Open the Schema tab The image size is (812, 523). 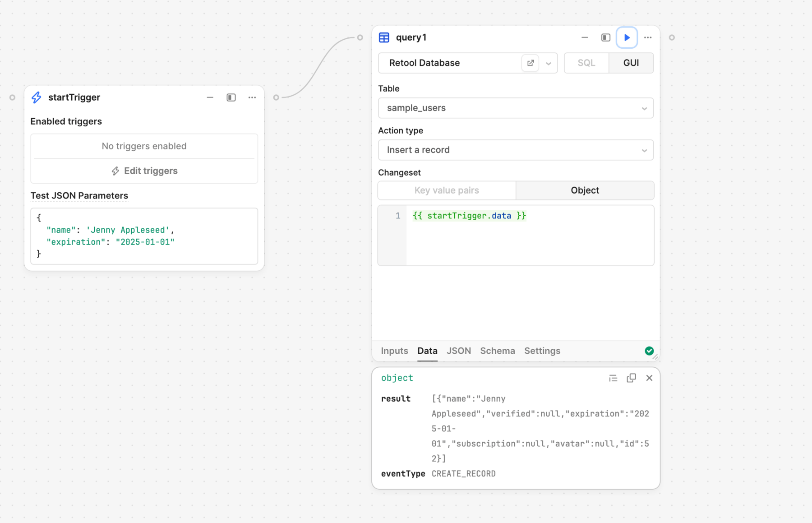497,351
